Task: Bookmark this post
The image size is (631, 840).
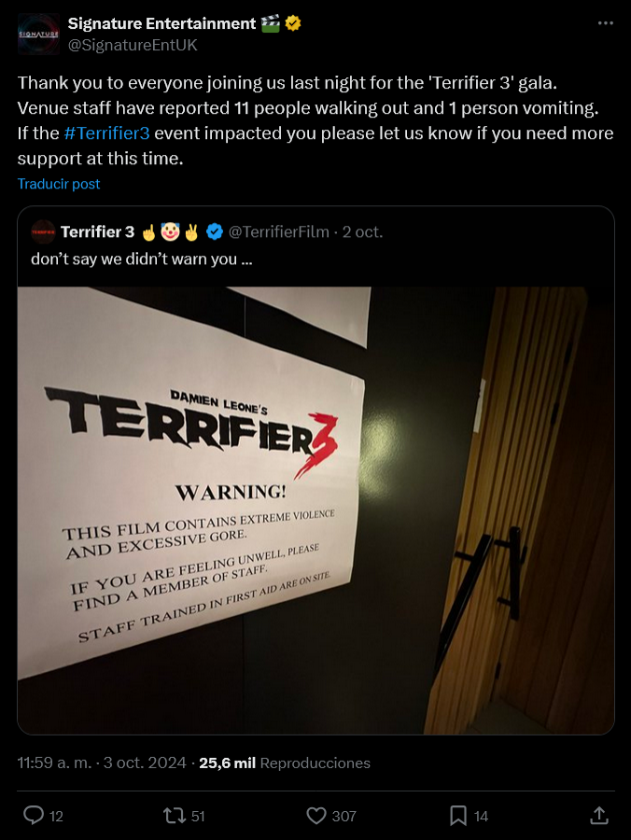Action: point(458,816)
